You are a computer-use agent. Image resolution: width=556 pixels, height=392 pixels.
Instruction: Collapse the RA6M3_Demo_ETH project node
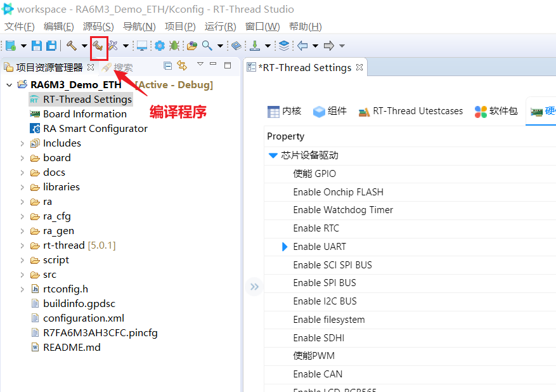10,85
